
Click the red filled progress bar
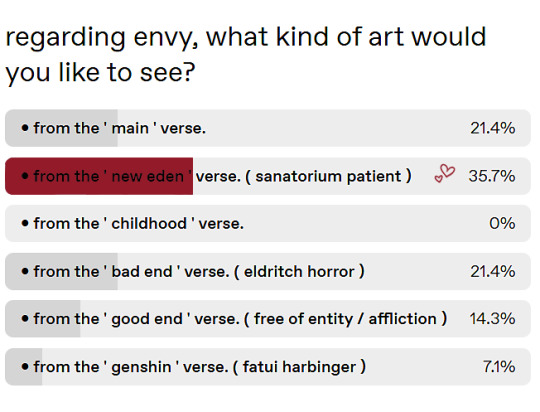click(x=99, y=176)
